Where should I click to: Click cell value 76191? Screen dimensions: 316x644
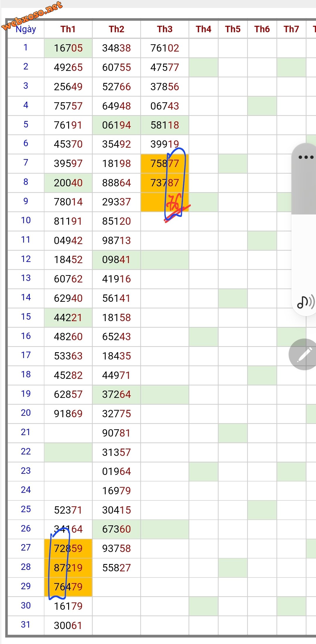pyautogui.click(x=68, y=125)
